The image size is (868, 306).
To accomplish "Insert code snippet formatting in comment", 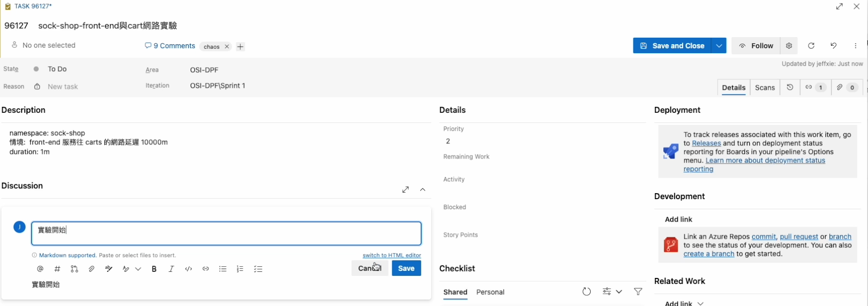I will pyautogui.click(x=189, y=269).
